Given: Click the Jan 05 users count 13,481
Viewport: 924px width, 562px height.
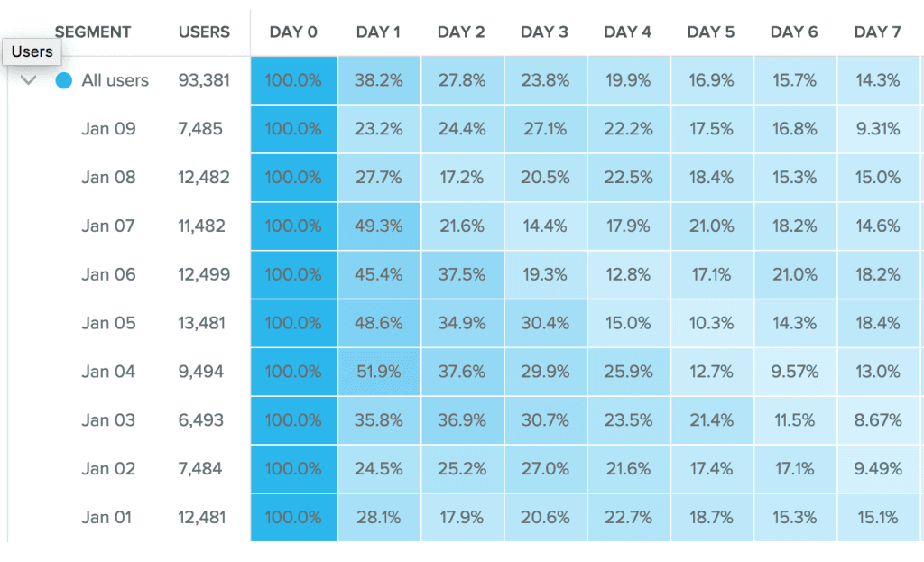Looking at the screenshot, I should (204, 323).
